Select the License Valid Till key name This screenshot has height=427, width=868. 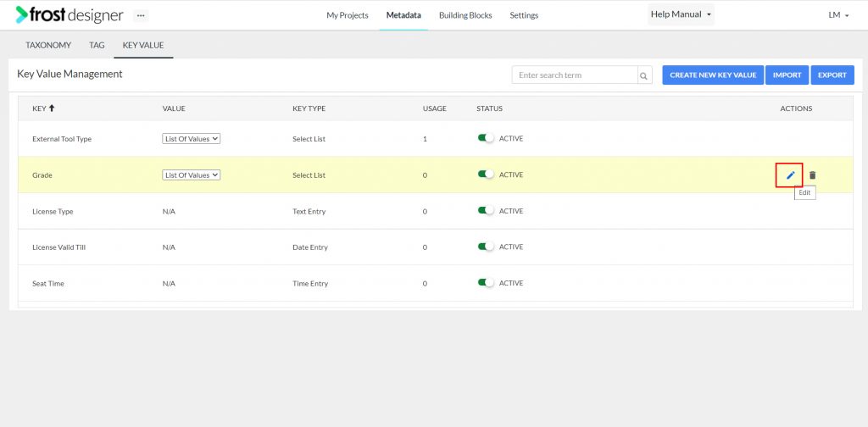click(58, 247)
